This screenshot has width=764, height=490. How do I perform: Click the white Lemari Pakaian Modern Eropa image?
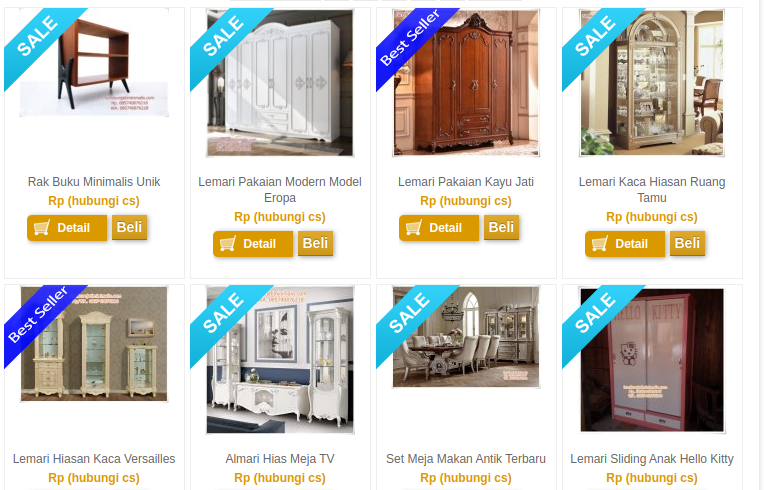(x=280, y=83)
